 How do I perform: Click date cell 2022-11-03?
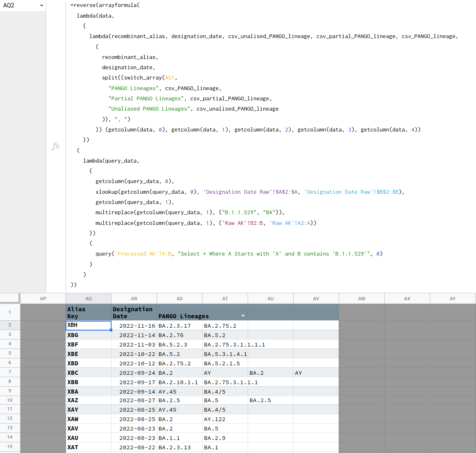[134, 344]
